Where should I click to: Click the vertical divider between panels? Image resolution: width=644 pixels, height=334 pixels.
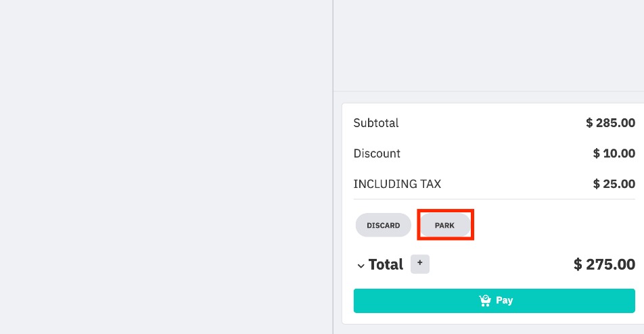(333, 167)
